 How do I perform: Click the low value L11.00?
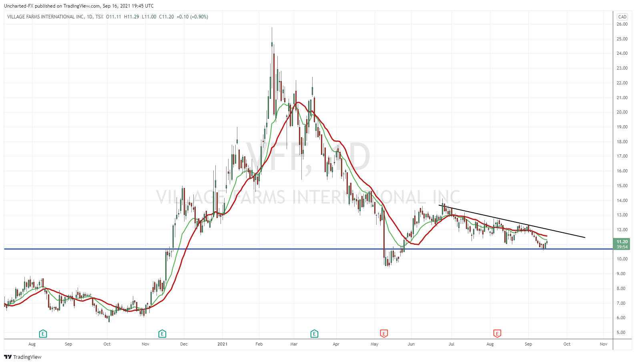[149, 17]
